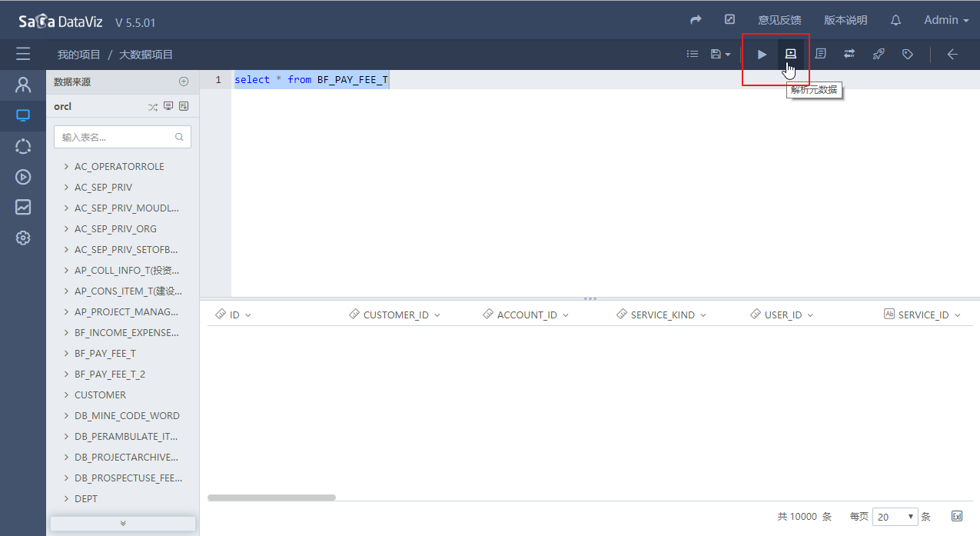
Task: Expand the BF_PAY_FEE_T table node
Action: [x=67, y=354]
